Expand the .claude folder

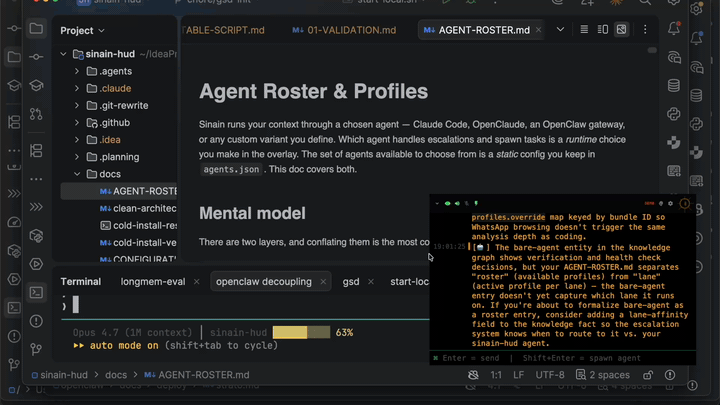pyautogui.click(x=77, y=88)
